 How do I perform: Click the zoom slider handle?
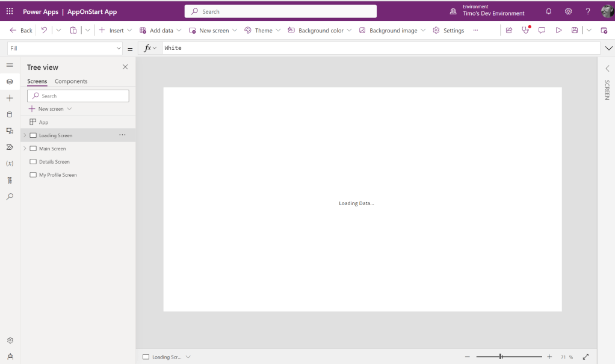501,357
